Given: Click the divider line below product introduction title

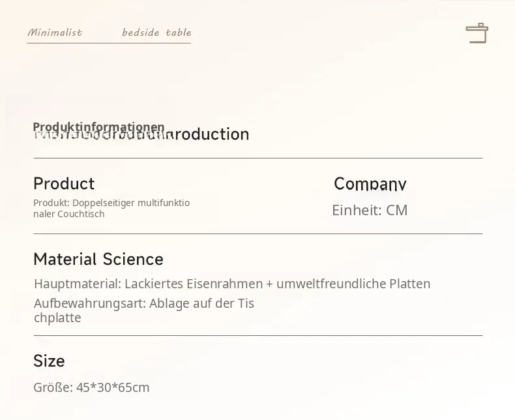Looking at the screenshot, I should pos(258,158).
